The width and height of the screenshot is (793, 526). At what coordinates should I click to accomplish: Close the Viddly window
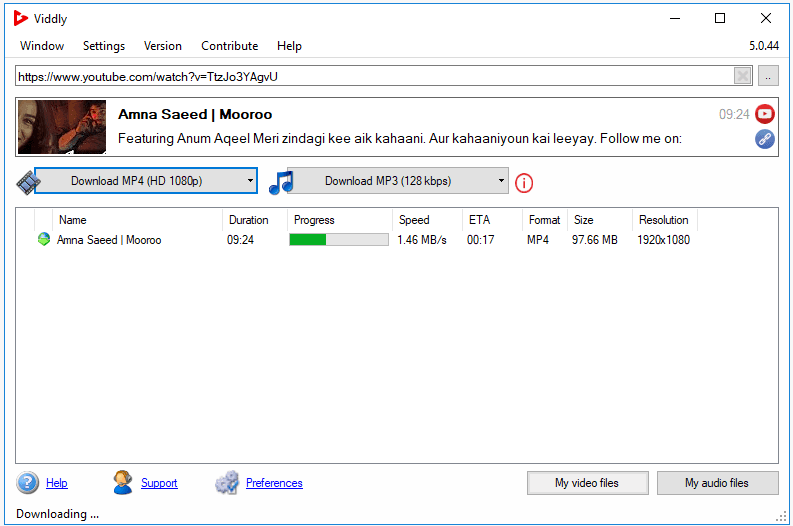[766, 18]
